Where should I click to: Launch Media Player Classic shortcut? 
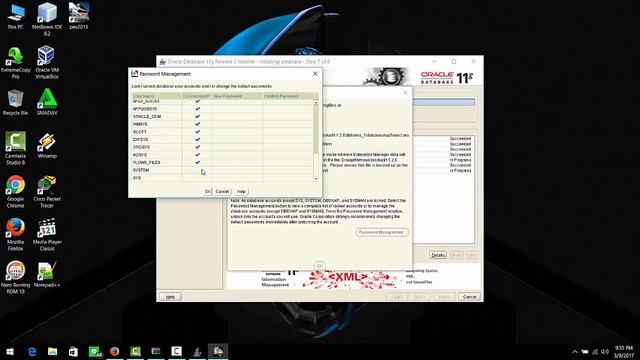click(47, 235)
